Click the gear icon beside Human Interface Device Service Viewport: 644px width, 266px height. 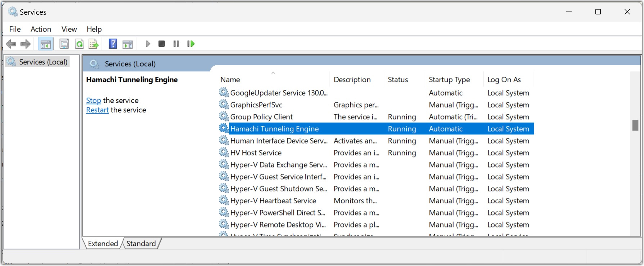(224, 141)
